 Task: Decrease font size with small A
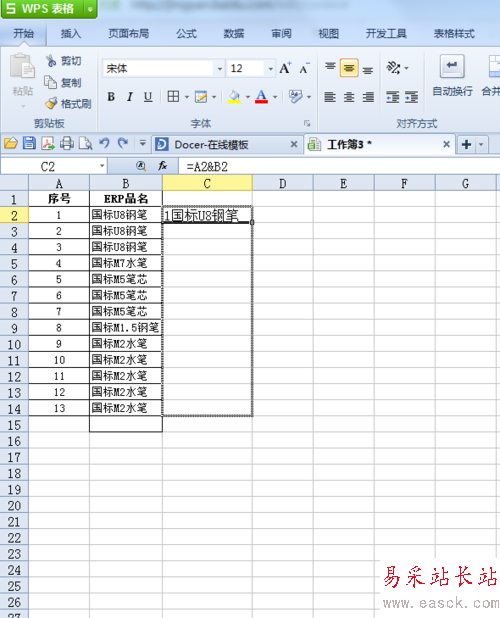[304, 69]
